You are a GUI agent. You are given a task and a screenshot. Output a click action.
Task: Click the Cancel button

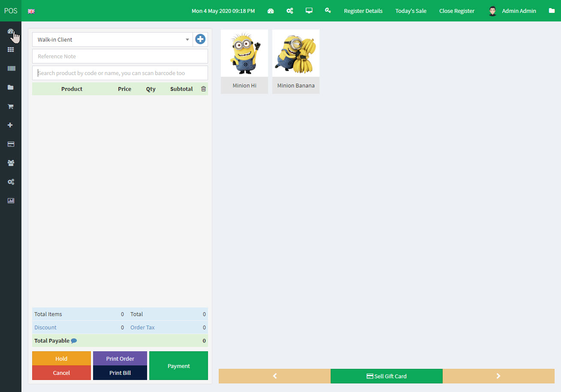[x=61, y=373]
